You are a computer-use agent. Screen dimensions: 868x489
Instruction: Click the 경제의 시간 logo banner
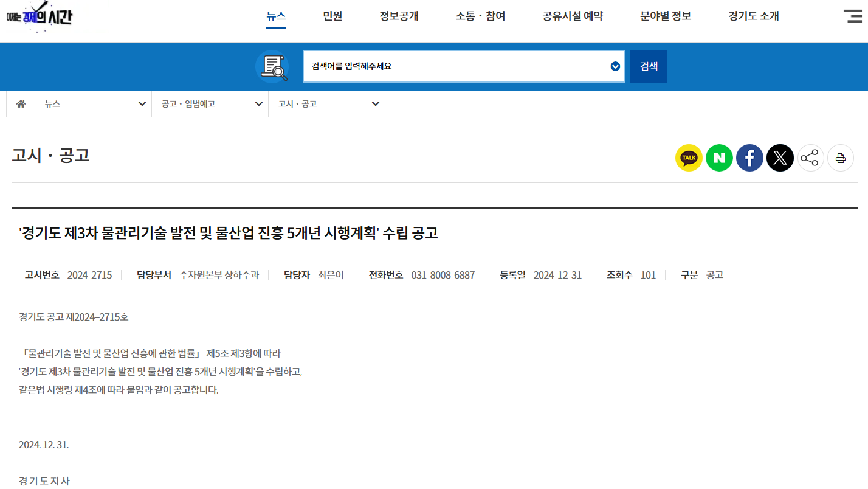point(40,16)
